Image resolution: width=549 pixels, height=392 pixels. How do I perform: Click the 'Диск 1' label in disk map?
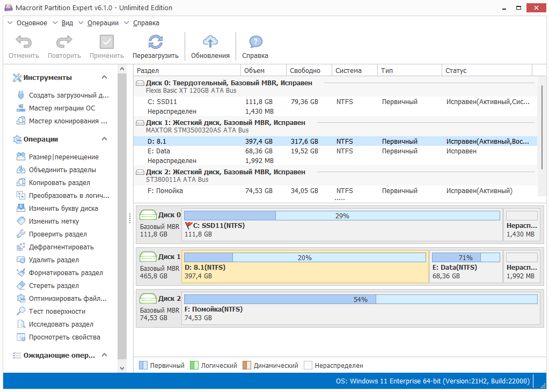tap(170, 256)
